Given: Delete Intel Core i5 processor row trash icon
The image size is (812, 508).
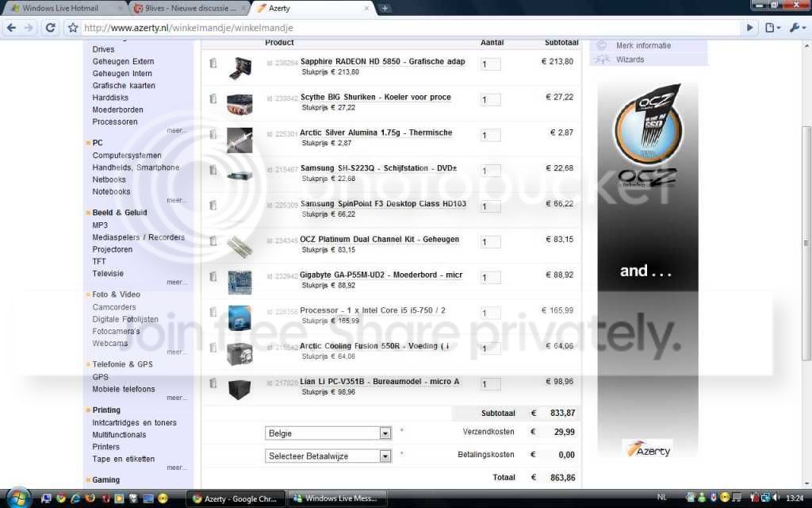Looking at the screenshot, I should [x=213, y=312].
